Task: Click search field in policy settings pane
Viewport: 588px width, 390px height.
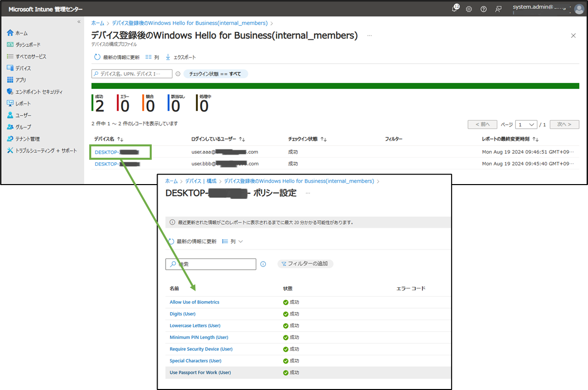Action: click(x=211, y=264)
